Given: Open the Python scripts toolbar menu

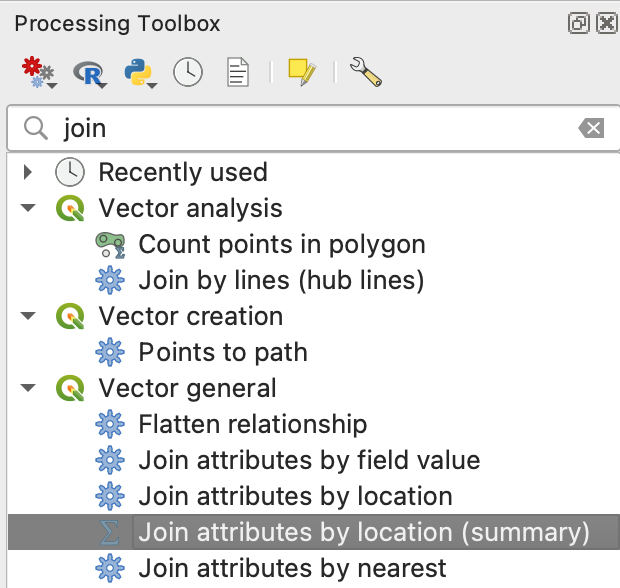Looking at the screenshot, I should (x=141, y=72).
